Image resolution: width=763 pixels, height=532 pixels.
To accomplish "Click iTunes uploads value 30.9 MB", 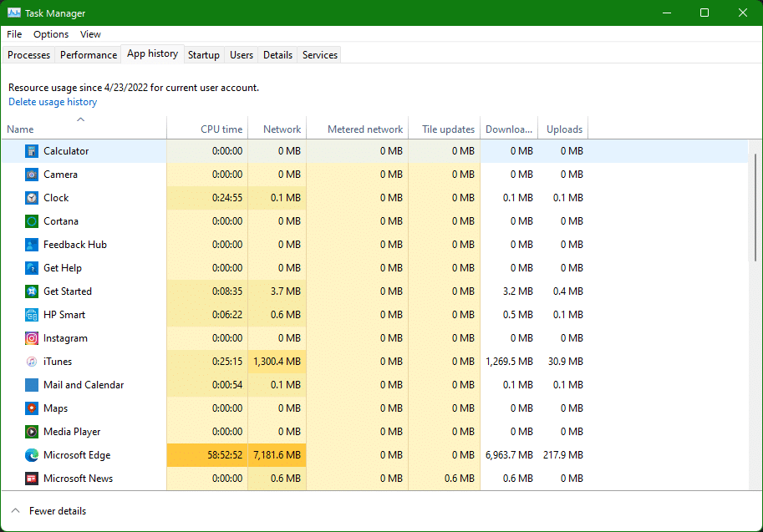I will point(566,362).
